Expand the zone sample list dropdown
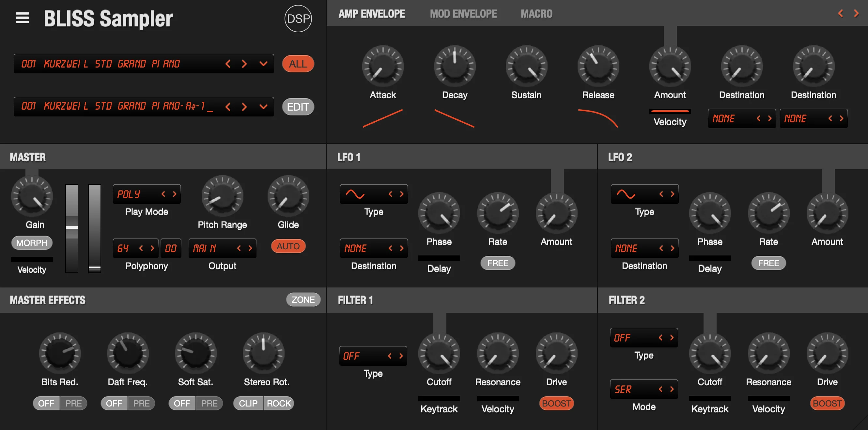The height and width of the screenshot is (430, 868). click(x=264, y=107)
